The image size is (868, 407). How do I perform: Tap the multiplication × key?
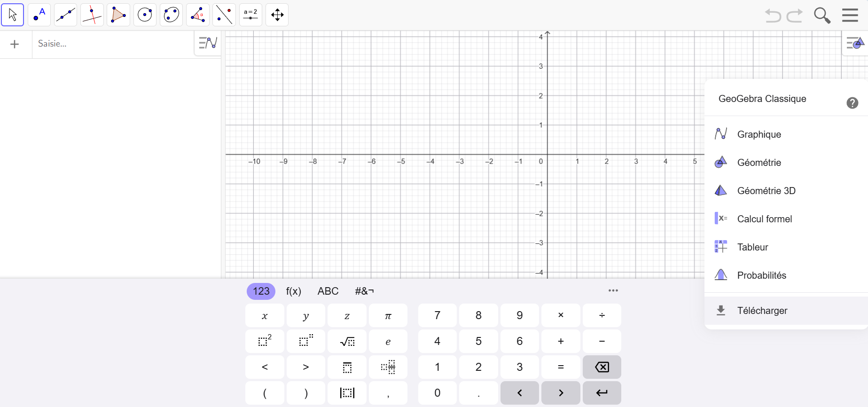click(561, 315)
